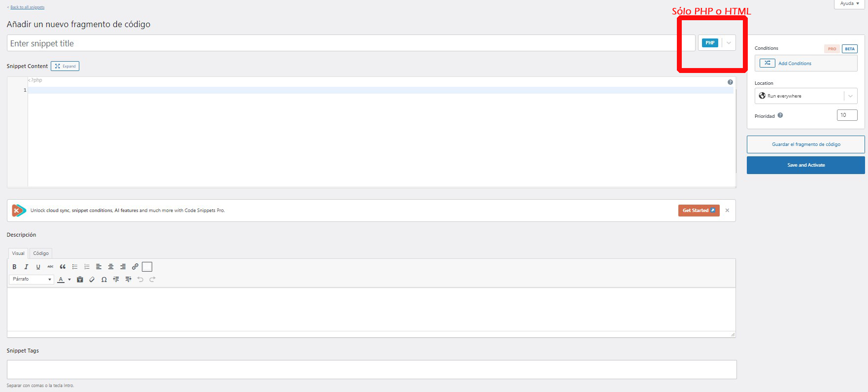Click the clear formatting eraser icon
868x392 pixels.
92,280
